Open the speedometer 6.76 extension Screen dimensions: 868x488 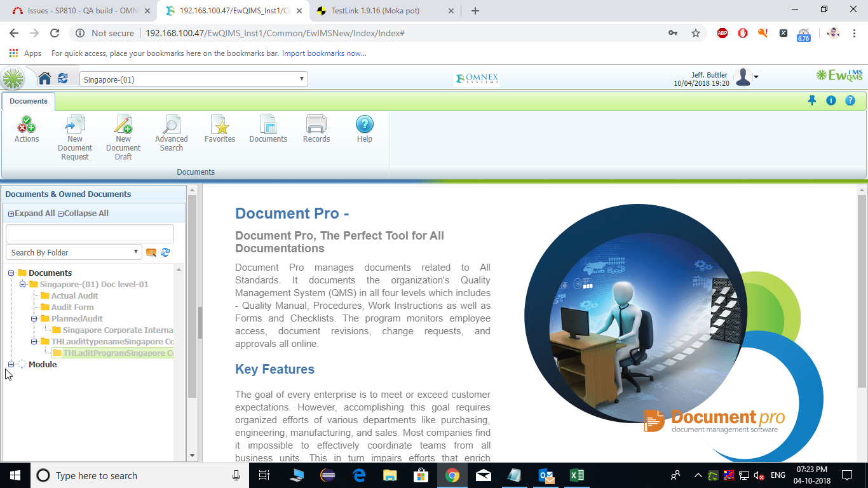(804, 34)
